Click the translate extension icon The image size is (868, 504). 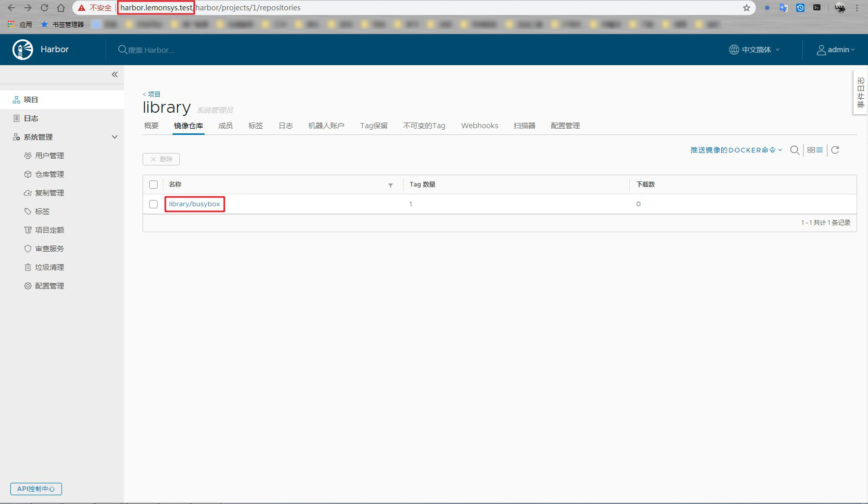tap(783, 8)
